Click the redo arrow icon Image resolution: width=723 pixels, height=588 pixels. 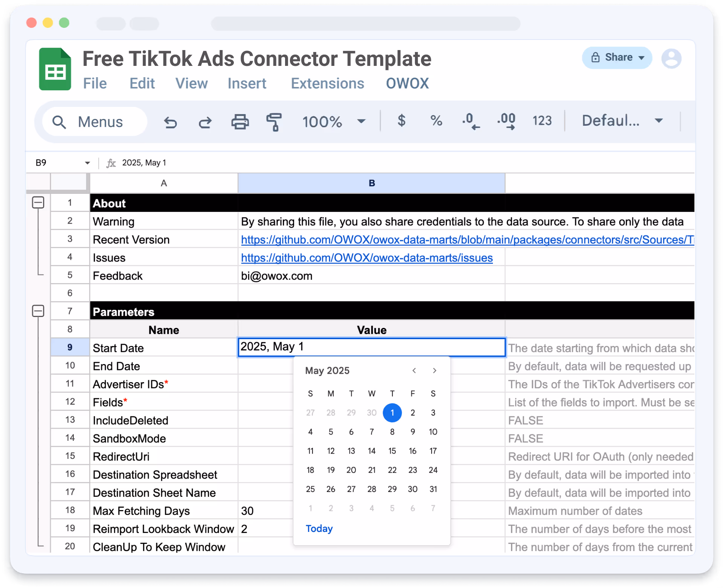pyautogui.click(x=205, y=122)
